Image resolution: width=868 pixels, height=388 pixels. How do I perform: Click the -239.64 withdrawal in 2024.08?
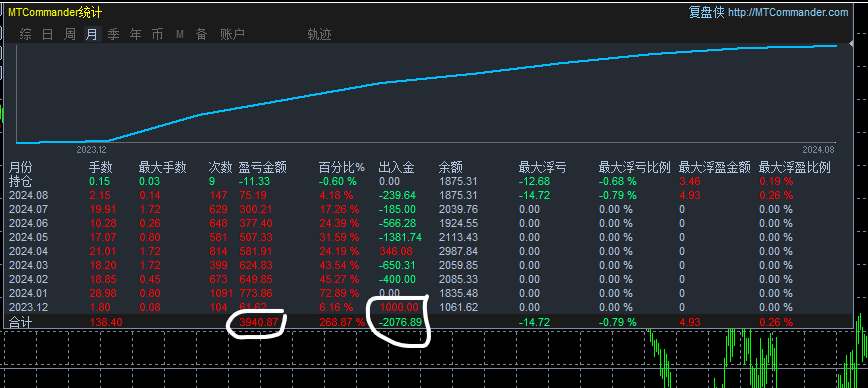(x=397, y=195)
